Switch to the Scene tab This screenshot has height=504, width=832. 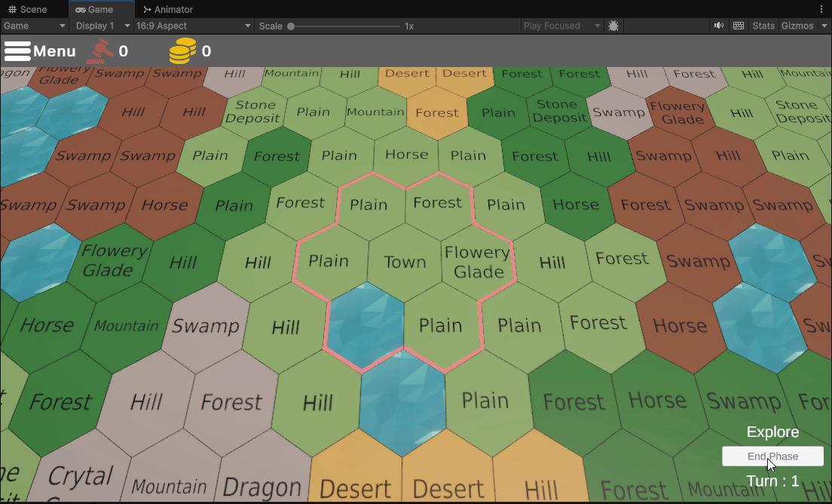(28, 10)
